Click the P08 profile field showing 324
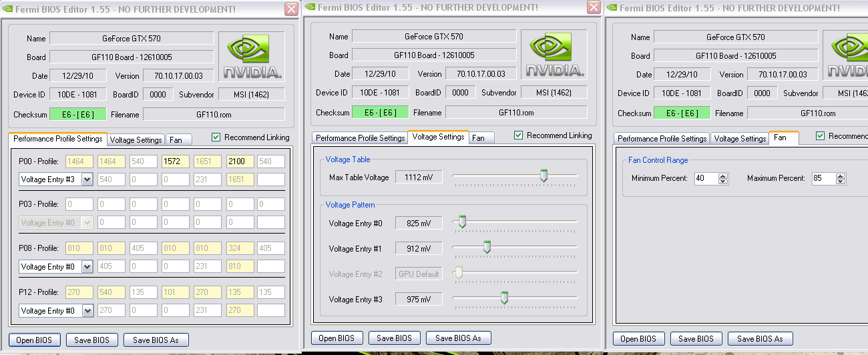The width and height of the screenshot is (868, 355). point(240,248)
